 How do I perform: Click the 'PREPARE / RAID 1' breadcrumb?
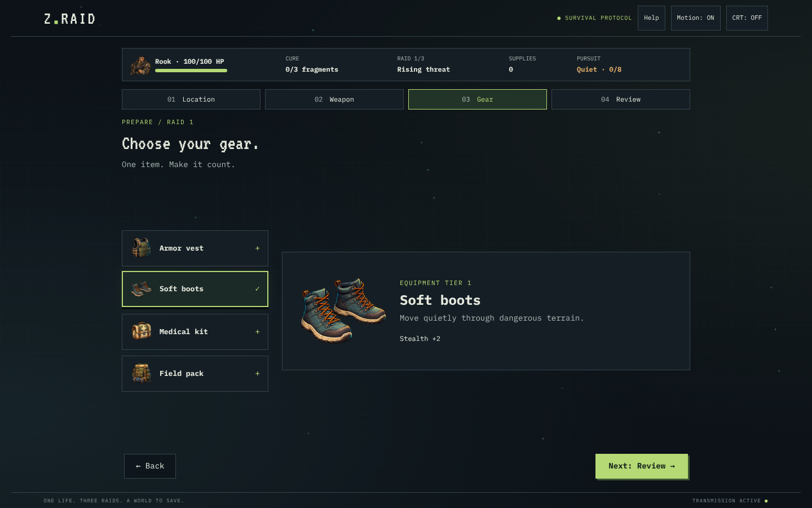(157, 122)
